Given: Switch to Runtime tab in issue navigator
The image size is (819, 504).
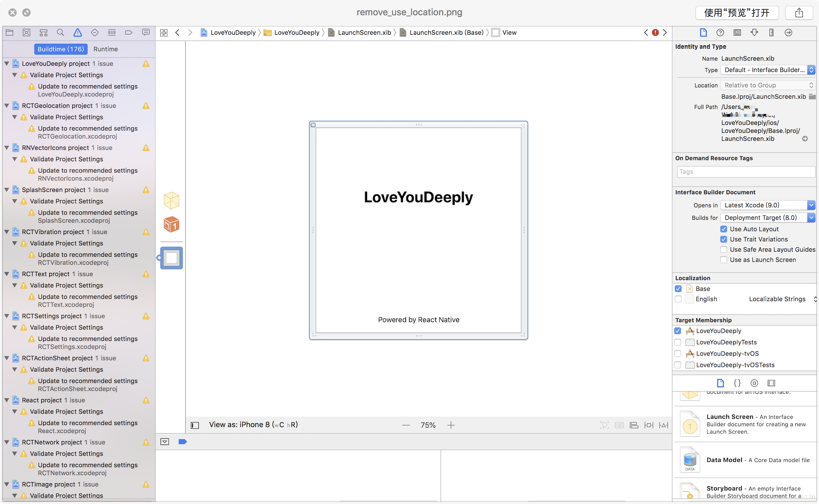Looking at the screenshot, I should (x=105, y=49).
